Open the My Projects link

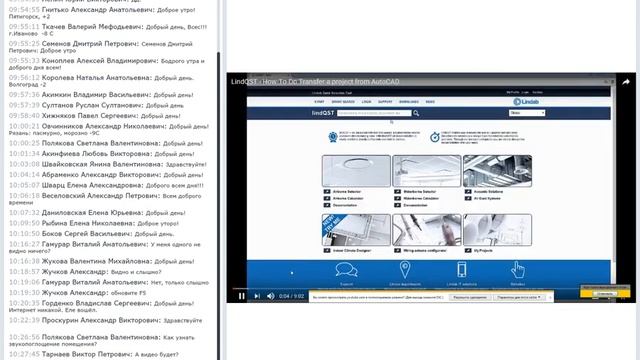[483, 250]
